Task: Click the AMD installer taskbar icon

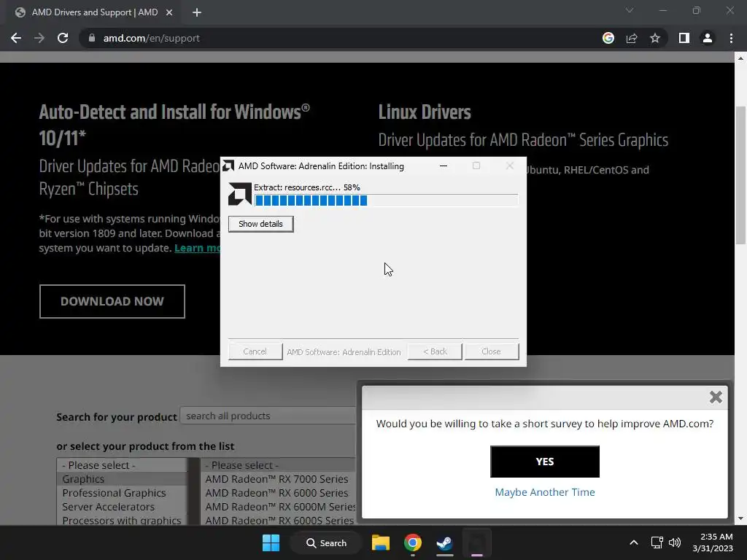Action: tap(477, 542)
